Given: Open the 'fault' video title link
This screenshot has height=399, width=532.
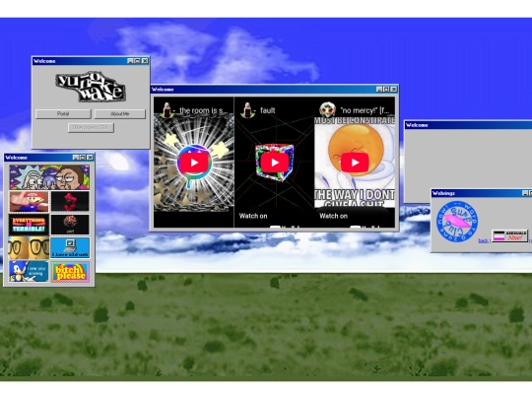Looking at the screenshot, I should point(267,110).
